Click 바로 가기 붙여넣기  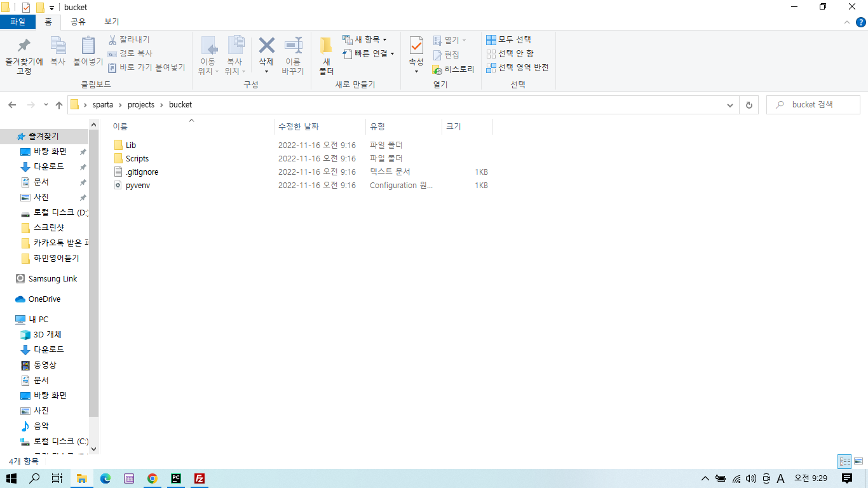click(x=146, y=67)
